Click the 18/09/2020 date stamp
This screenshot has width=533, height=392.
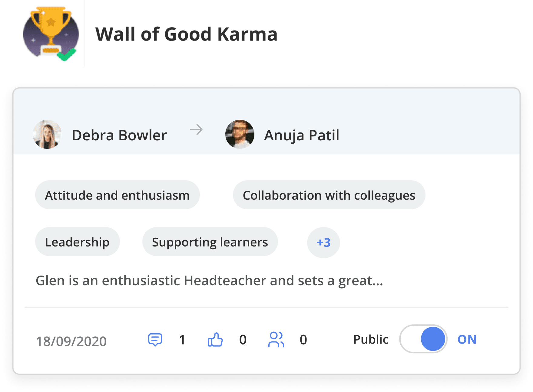[x=71, y=341]
